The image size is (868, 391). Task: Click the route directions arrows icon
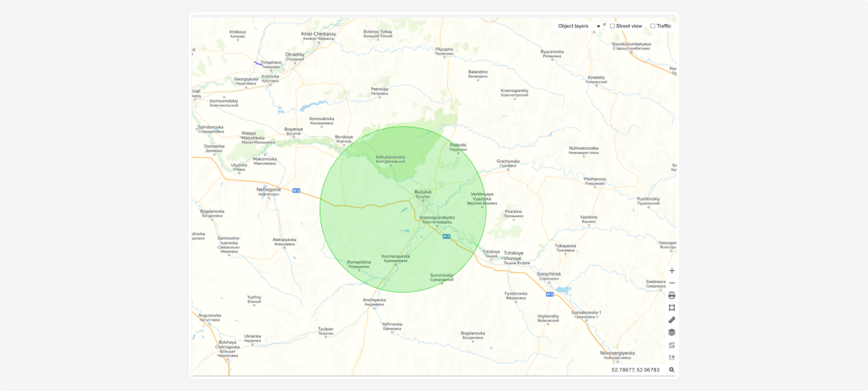pyautogui.click(x=671, y=345)
